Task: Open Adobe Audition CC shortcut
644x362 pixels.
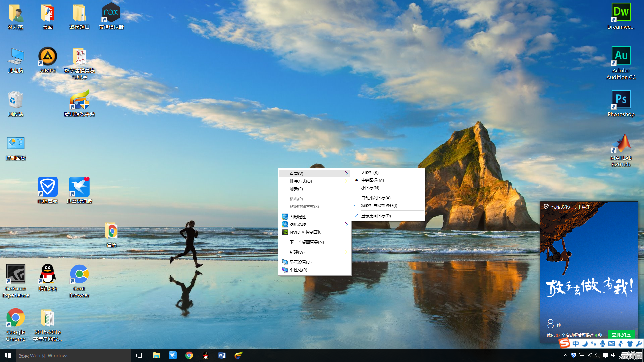Action: coord(621,56)
